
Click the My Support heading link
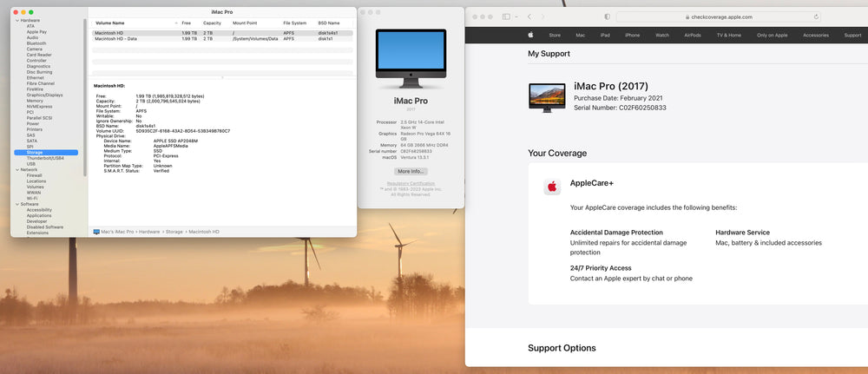coord(549,54)
